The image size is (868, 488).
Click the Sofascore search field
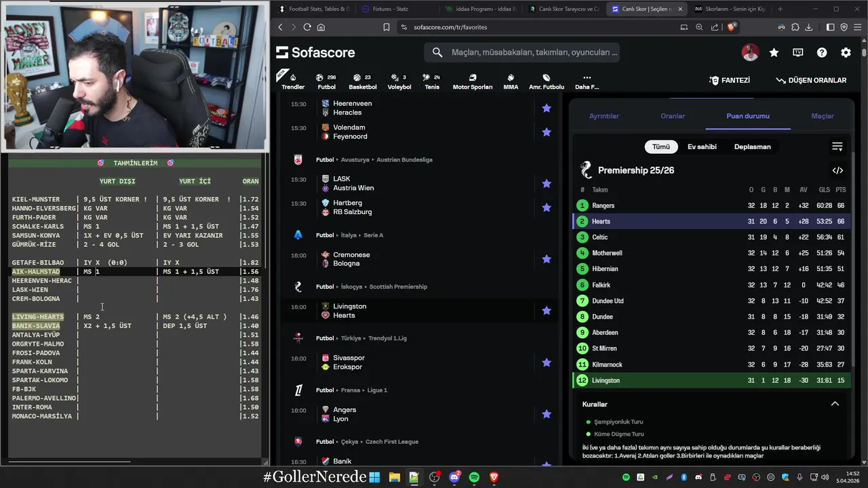coord(522,52)
